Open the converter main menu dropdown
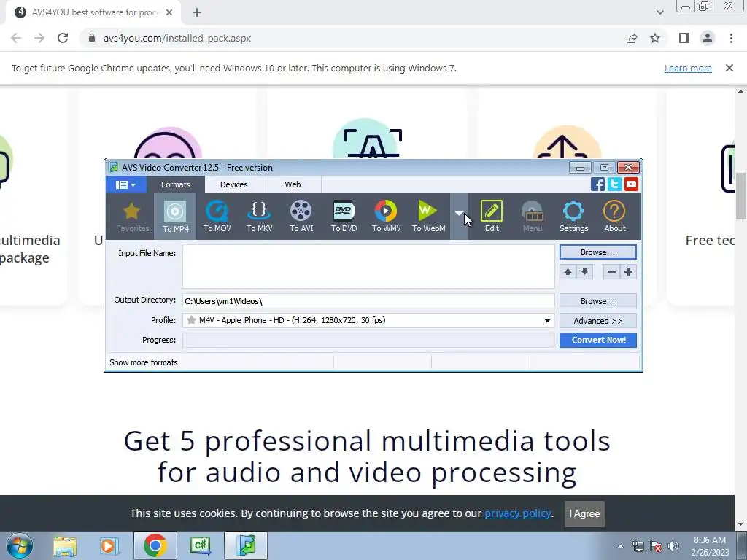Screen dimensions: 747x560 [125, 184]
